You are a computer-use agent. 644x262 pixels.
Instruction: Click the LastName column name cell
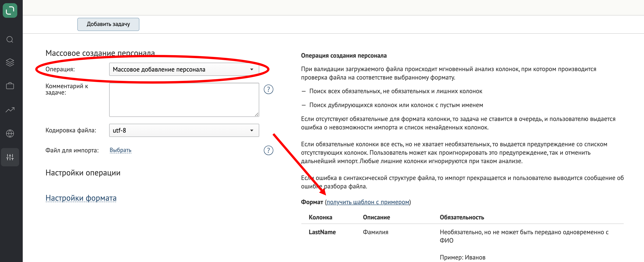coord(322,232)
